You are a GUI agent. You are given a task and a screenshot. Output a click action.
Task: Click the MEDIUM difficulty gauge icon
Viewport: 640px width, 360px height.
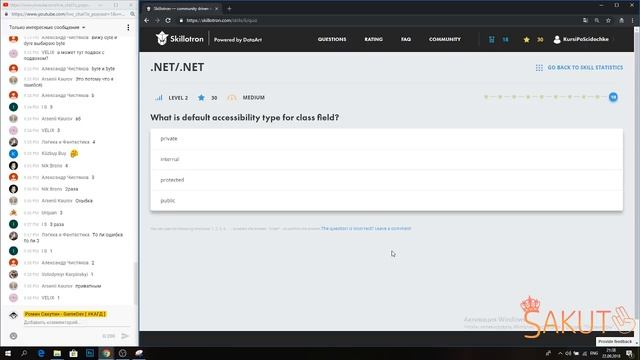click(232, 98)
